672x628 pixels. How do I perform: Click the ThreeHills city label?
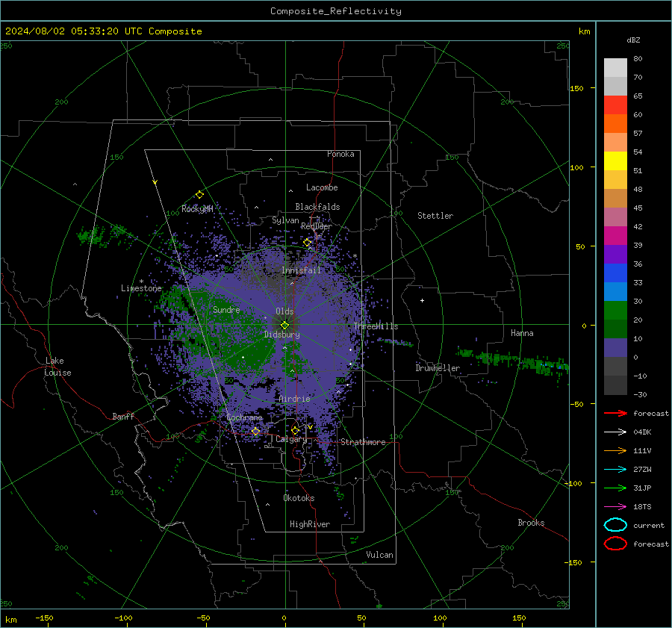pyautogui.click(x=376, y=326)
